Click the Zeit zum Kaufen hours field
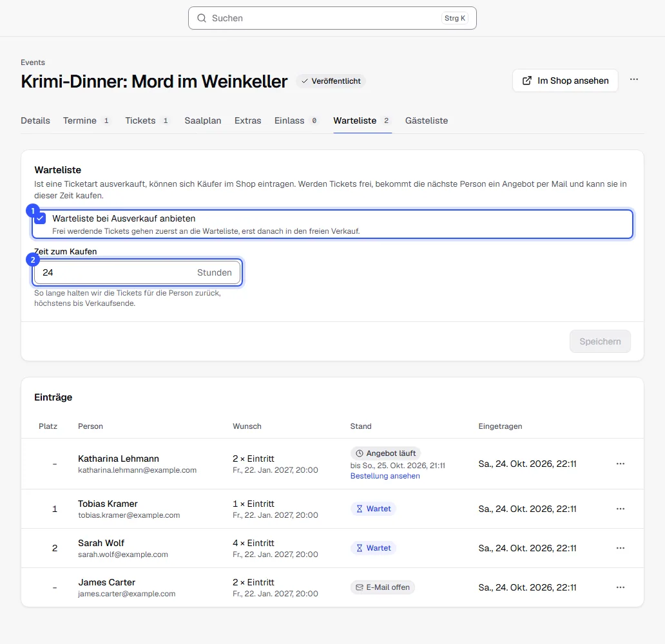 (137, 272)
